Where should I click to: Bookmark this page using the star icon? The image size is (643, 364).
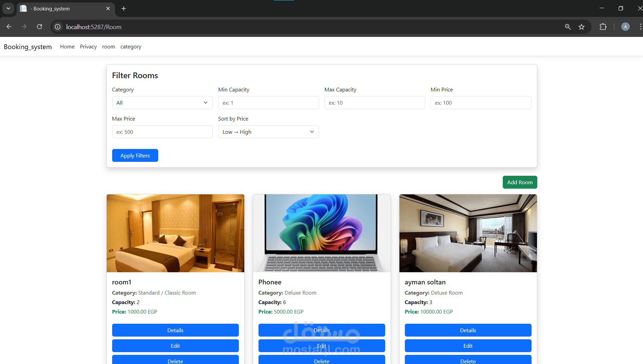pos(582,27)
